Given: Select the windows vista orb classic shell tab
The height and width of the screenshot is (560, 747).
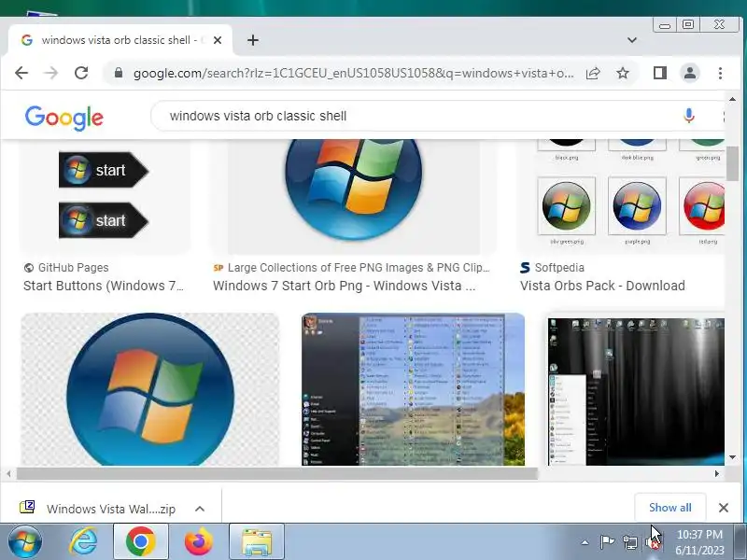Looking at the screenshot, I should coord(120,40).
